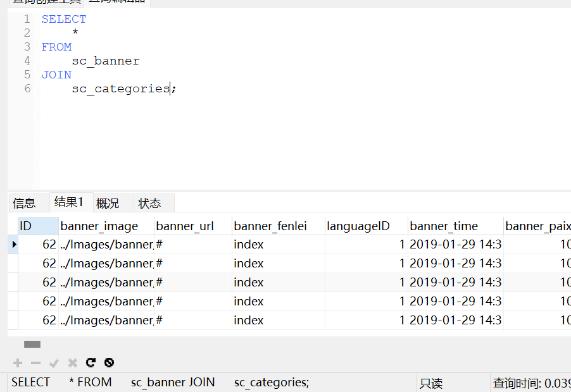Click the delete record minus icon

(36, 363)
